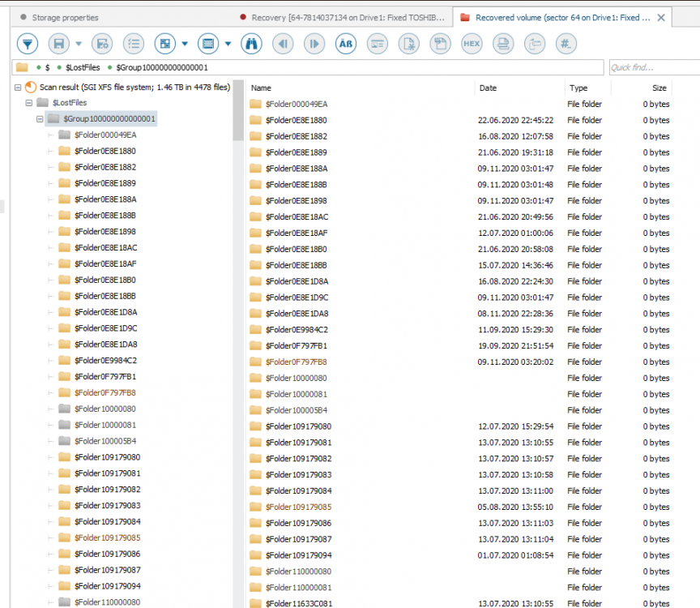700x608 pixels.
Task: Click the save (floppy disk) toolbar icon
Action: (58, 44)
